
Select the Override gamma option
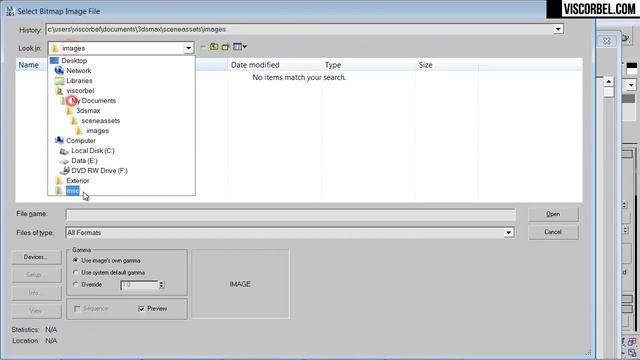(x=76, y=284)
